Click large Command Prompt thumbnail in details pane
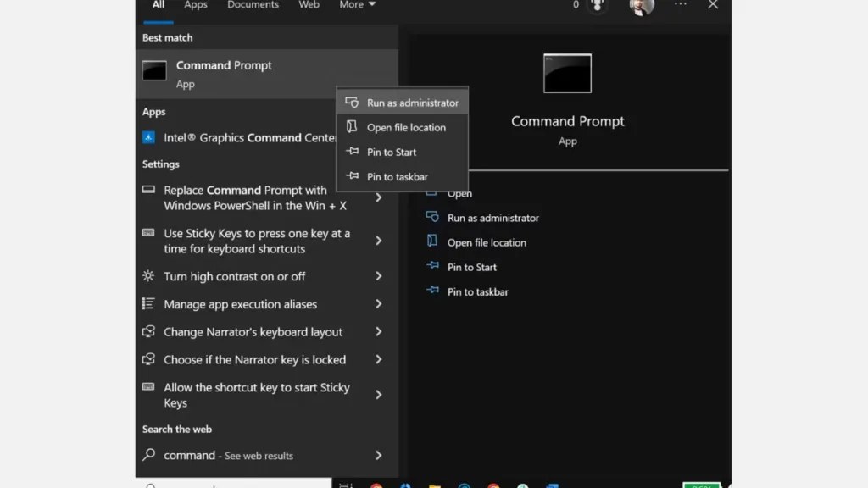 point(567,73)
